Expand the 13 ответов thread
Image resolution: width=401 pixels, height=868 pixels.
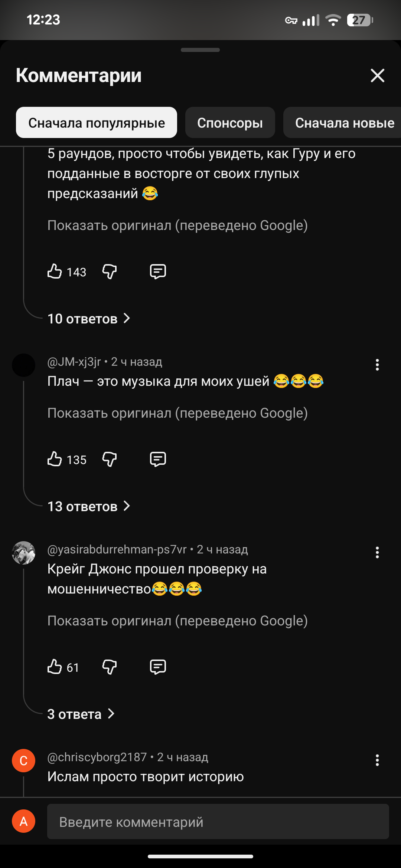coord(89,506)
